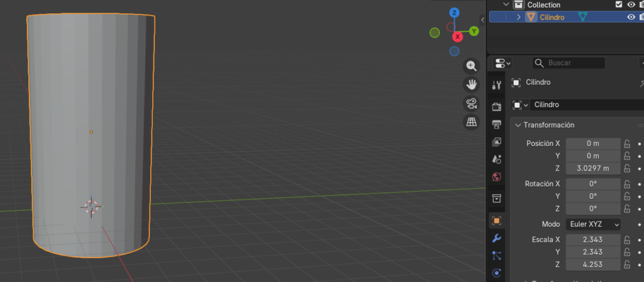Click the negative Y green circle on gizmo
Screen dimensions: 644x282
point(435,33)
